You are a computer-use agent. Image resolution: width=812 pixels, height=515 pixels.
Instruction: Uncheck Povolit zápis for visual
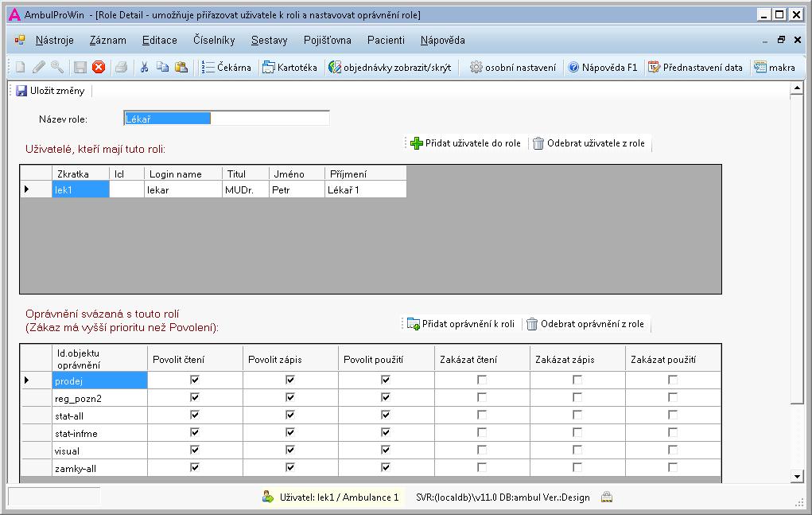click(290, 450)
